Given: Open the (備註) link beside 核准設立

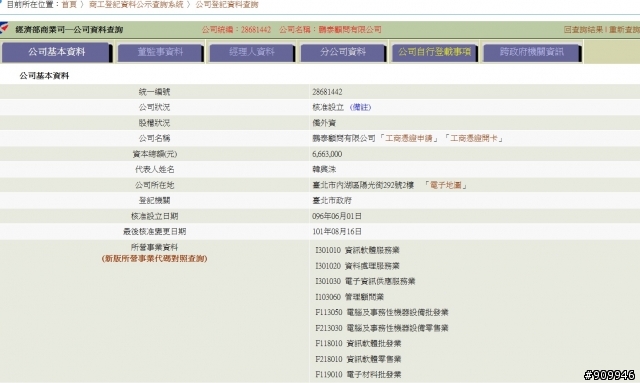Looking at the screenshot, I should (360, 107).
